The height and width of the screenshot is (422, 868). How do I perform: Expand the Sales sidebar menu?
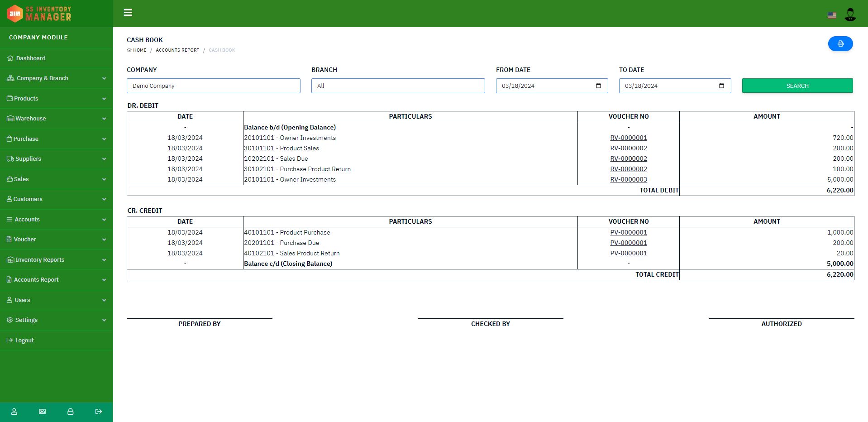[x=57, y=179]
